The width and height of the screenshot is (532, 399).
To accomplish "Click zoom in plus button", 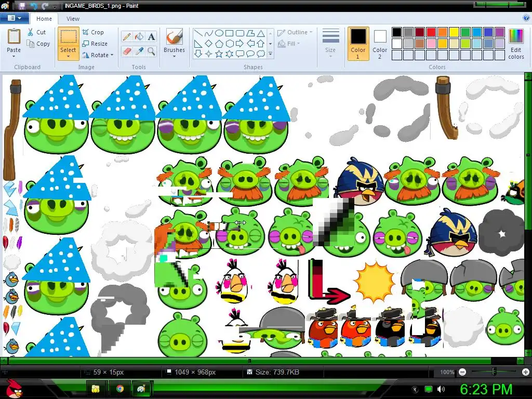I will pyautogui.click(x=526, y=372).
